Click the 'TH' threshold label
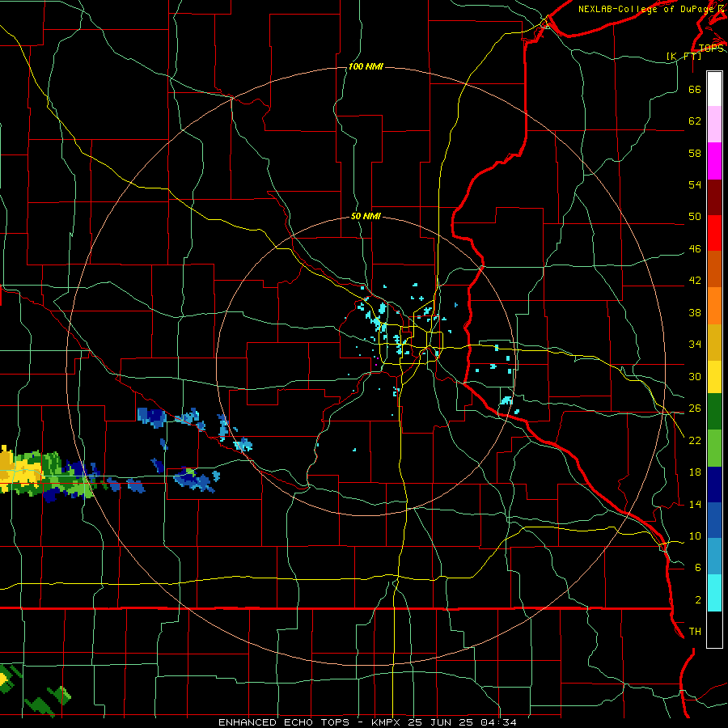Image resolution: width=728 pixels, height=728 pixels. (695, 632)
